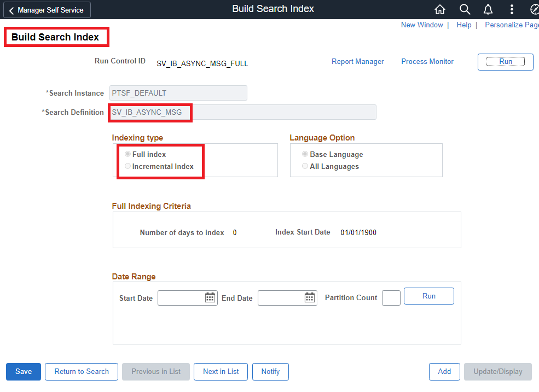Open the notifications bell icon

489,9
